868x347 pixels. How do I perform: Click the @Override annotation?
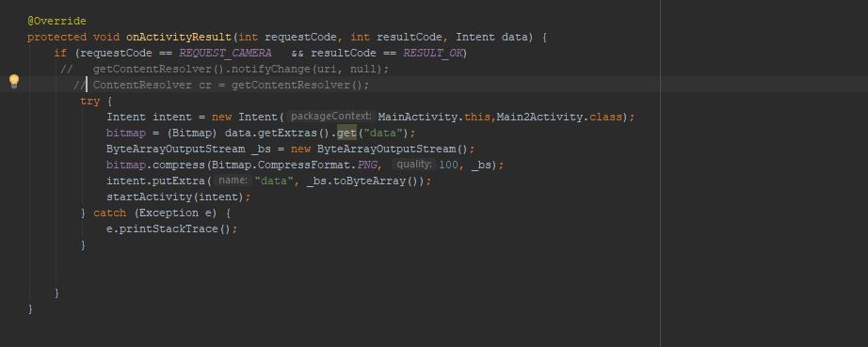click(56, 21)
